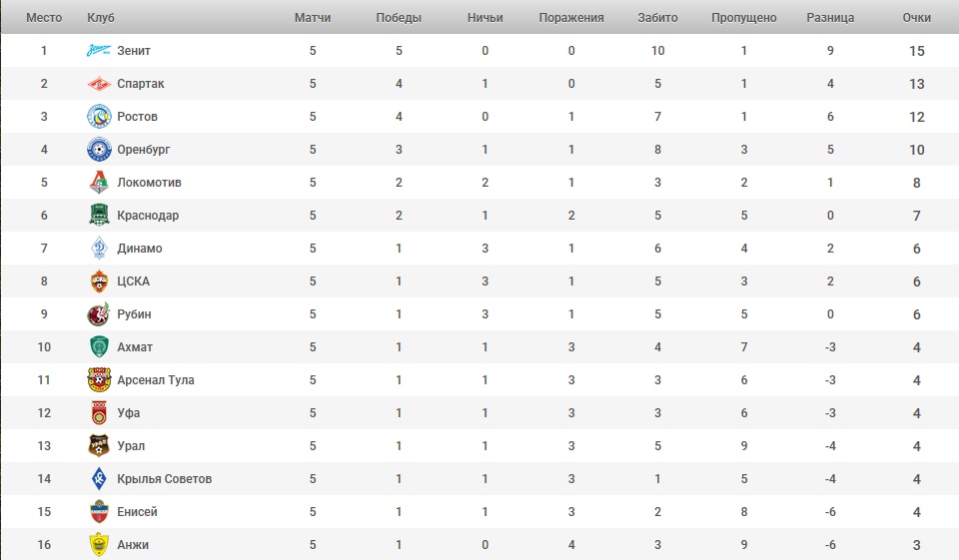Select the Rostov team crest
Image resolution: width=959 pixels, height=560 pixels.
[99, 117]
